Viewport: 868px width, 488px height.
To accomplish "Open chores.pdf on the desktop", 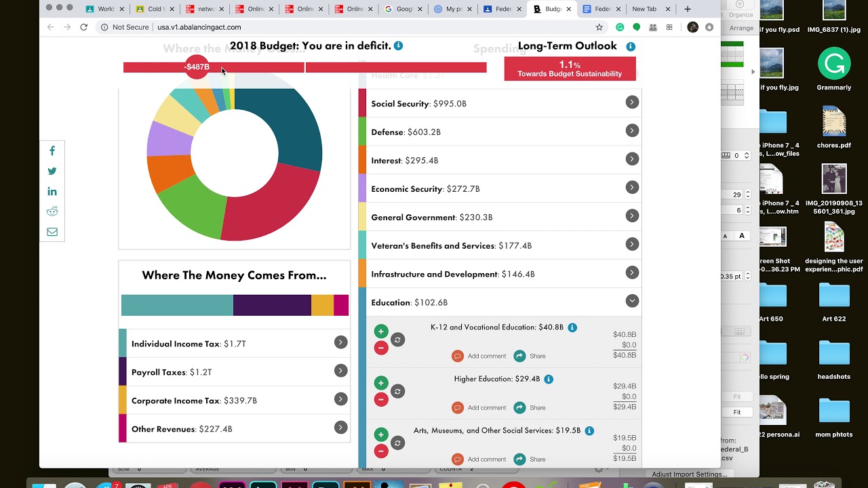I will pyautogui.click(x=833, y=128).
